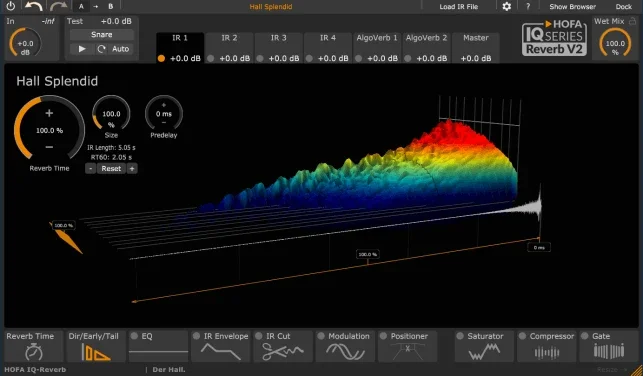Open the Modulation module
The image size is (643, 376).
tap(345, 346)
